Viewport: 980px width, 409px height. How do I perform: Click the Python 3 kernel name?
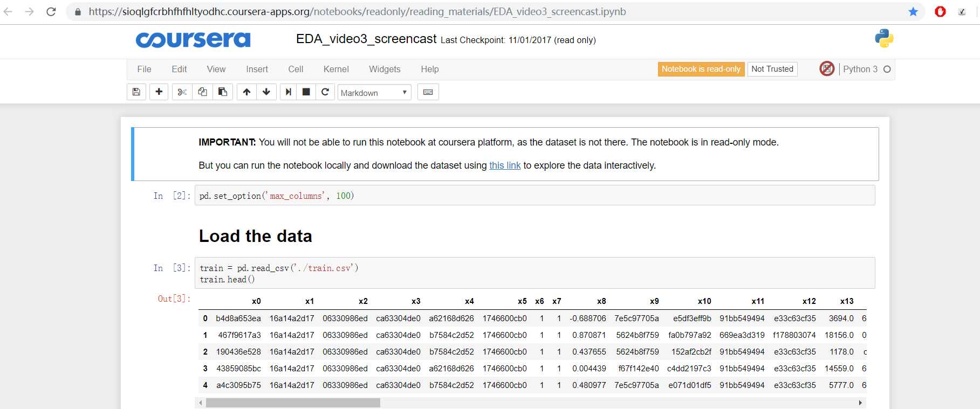pos(860,69)
